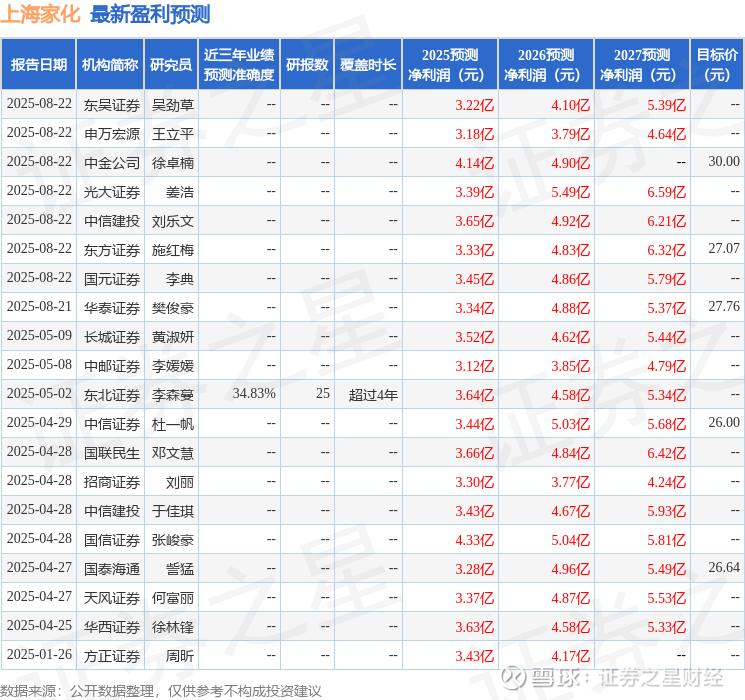Click target price 26.00
The width and height of the screenshot is (745, 700).
click(724, 422)
